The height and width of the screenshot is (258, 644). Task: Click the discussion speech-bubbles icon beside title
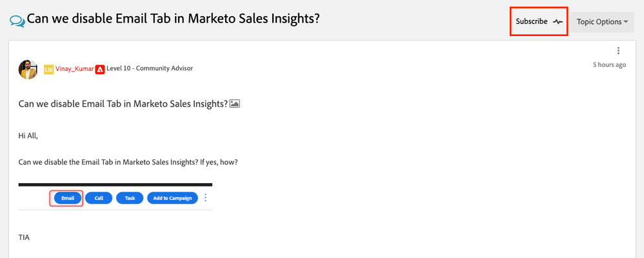click(x=17, y=21)
